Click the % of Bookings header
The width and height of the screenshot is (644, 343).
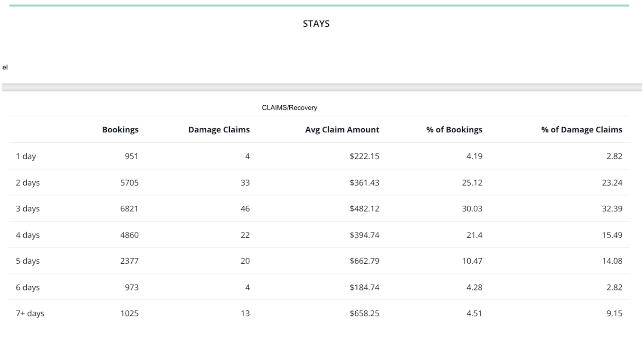coord(454,130)
